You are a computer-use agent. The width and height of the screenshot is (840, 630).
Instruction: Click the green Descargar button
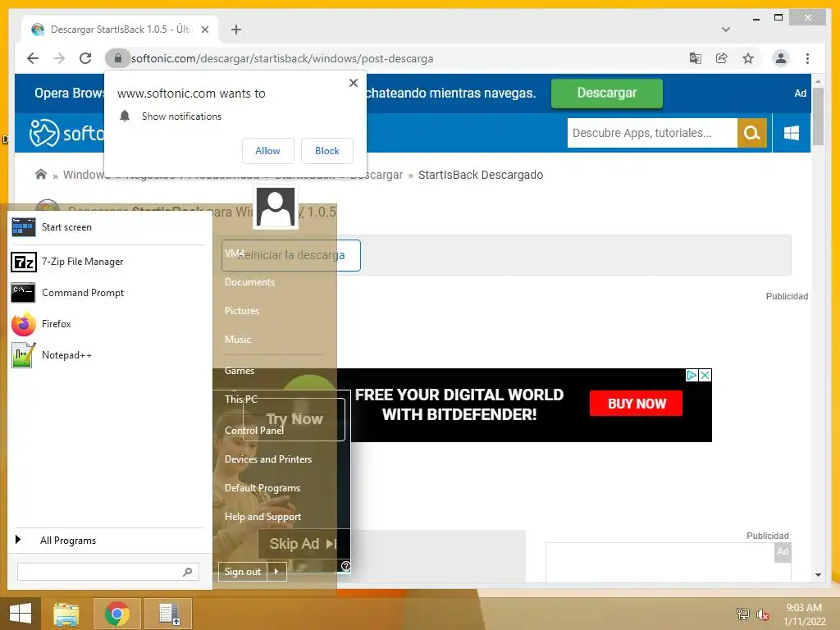(x=606, y=94)
